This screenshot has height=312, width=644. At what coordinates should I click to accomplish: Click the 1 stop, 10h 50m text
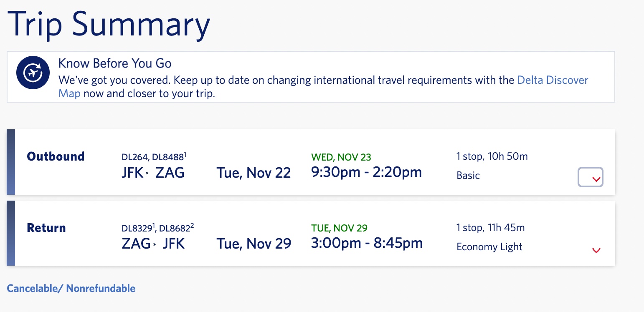pos(492,156)
